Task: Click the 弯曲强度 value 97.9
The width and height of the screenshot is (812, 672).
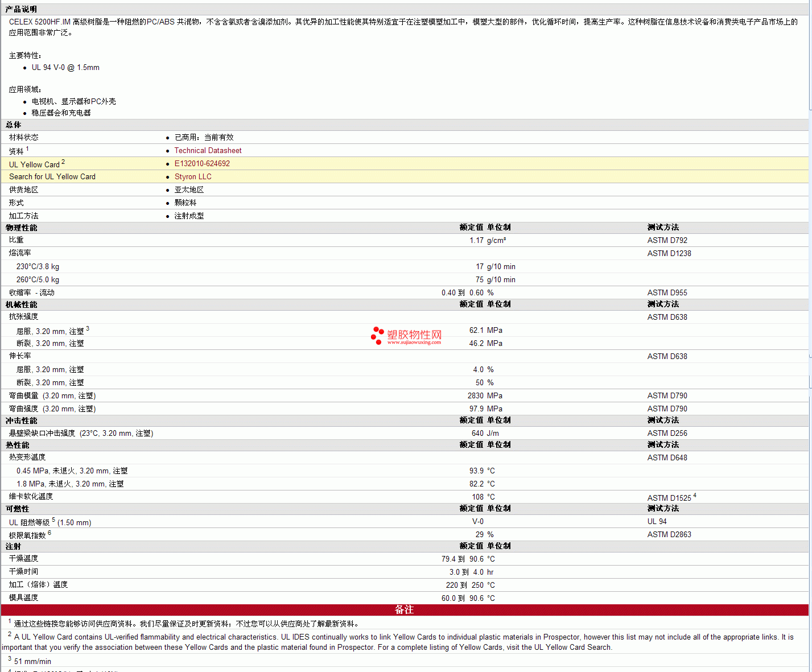Action: [476, 409]
